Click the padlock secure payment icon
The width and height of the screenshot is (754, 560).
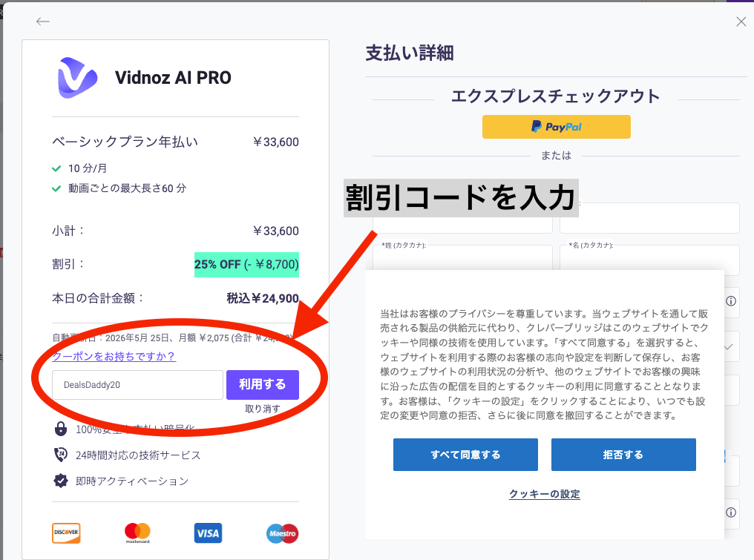pyautogui.click(x=61, y=428)
